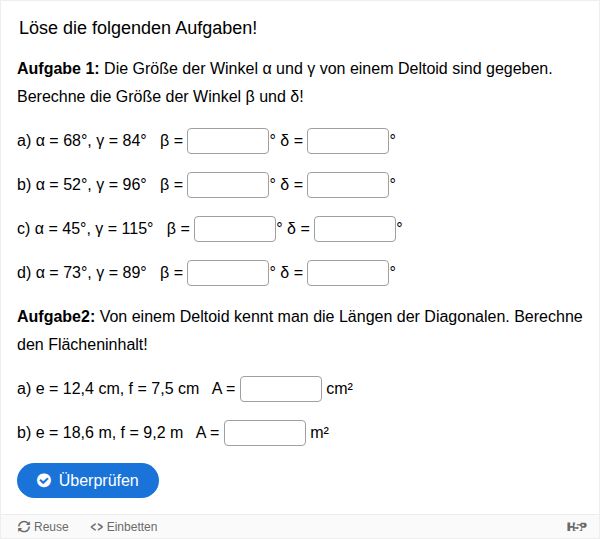Click the 'Löse die folgenden Aufgaben!' title

pos(138,28)
